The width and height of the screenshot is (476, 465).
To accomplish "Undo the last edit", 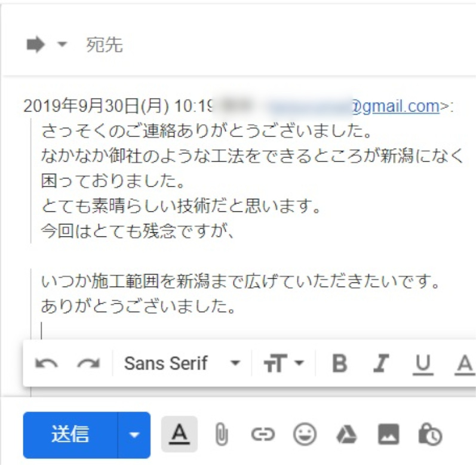I will [46, 364].
